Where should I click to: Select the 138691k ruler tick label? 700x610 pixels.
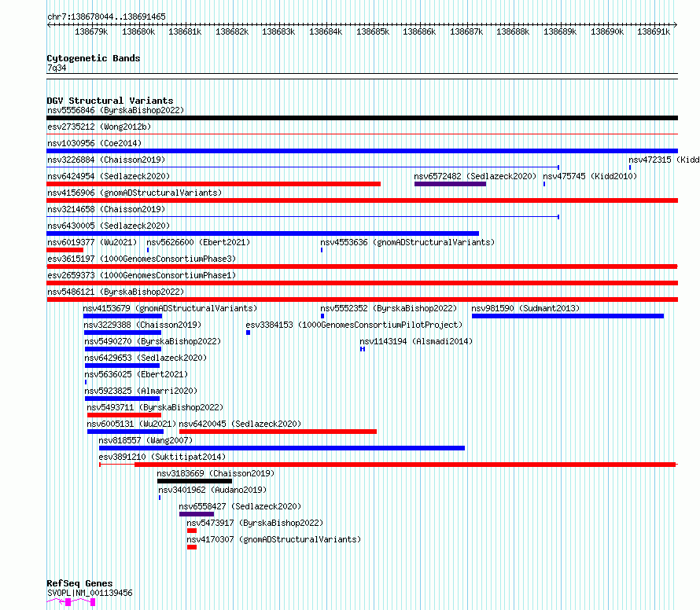654,31
